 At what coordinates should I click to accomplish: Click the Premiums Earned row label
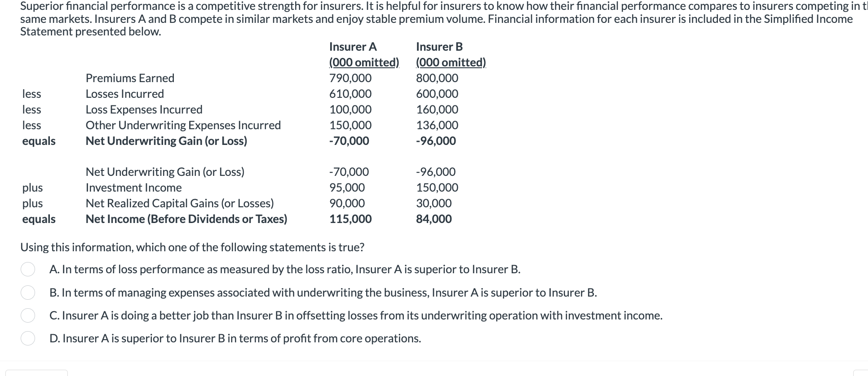coord(130,78)
